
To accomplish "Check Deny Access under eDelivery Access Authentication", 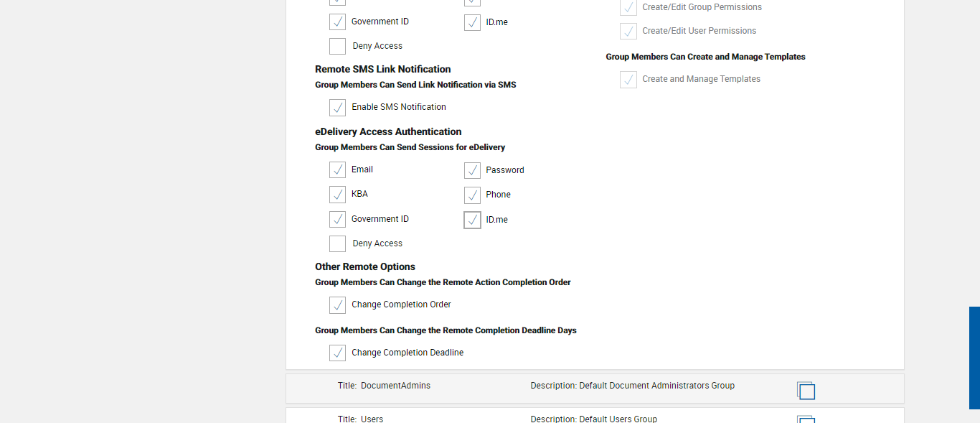I will (338, 243).
